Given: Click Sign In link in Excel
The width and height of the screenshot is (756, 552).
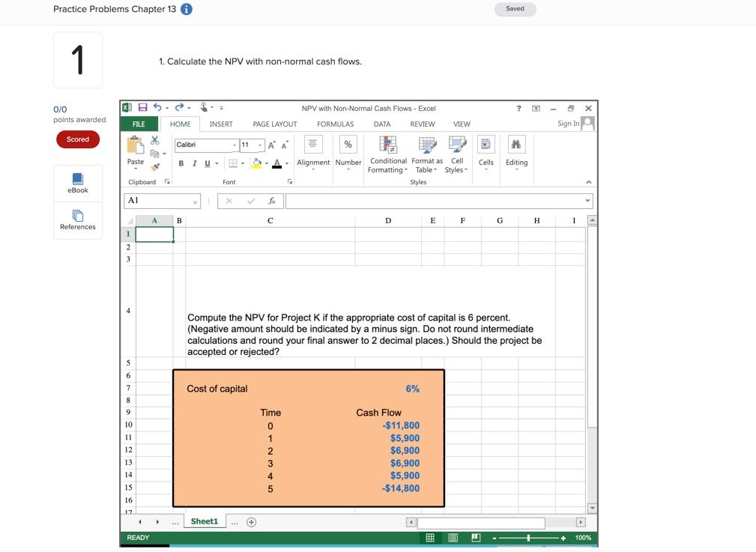Looking at the screenshot, I should pos(568,124).
